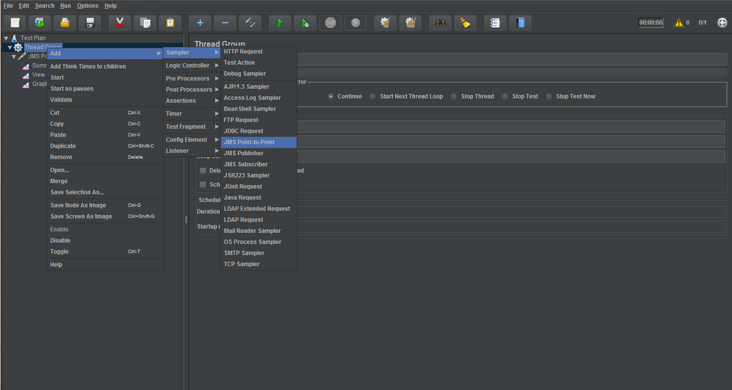Choose SMTP Sampler entry
The image size is (732, 390).
coord(259,253)
